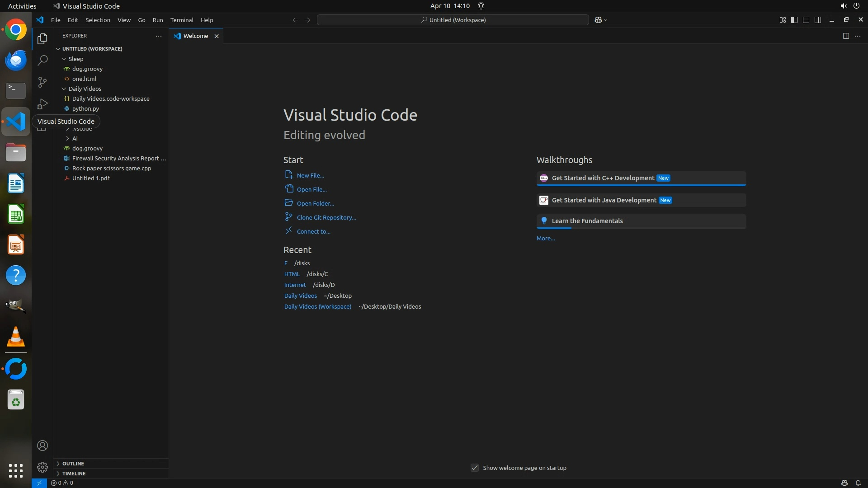Uncheck Show welcome page on startup
The width and height of the screenshot is (868, 488).
tap(475, 468)
